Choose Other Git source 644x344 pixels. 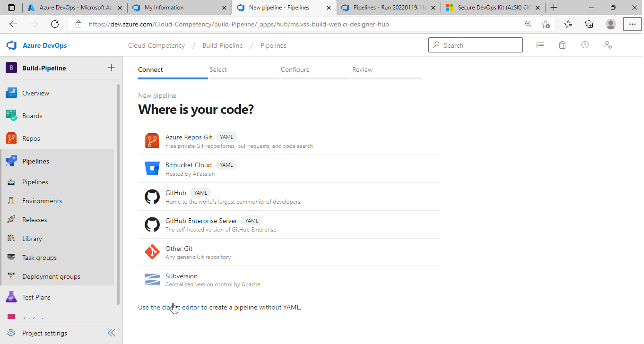[289, 252]
